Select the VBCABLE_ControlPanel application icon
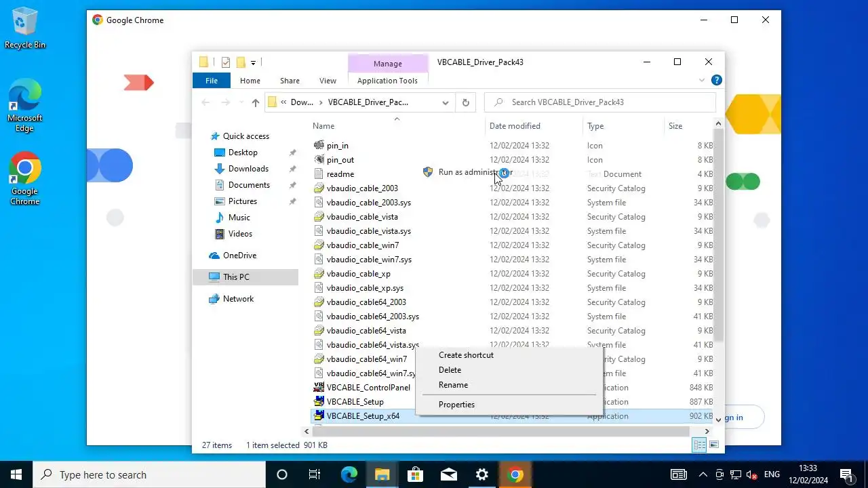This screenshot has height=488, width=868. (x=319, y=388)
